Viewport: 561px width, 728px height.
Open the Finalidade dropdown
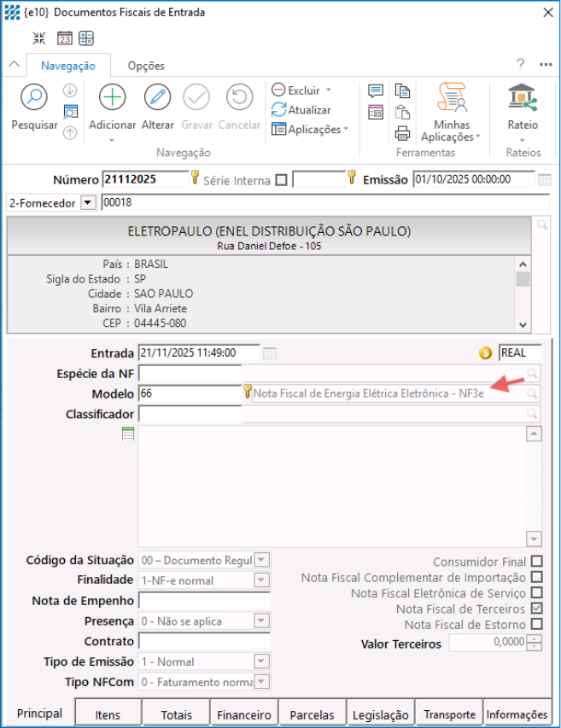pyautogui.click(x=261, y=580)
